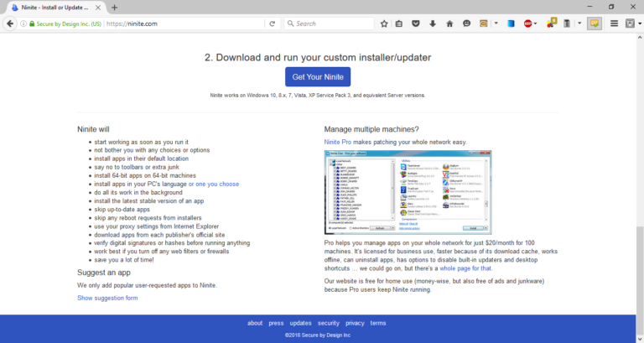This screenshot has height=343, width=644.
Task: Click the blue cylinder extension icon
Action: coord(511,23)
